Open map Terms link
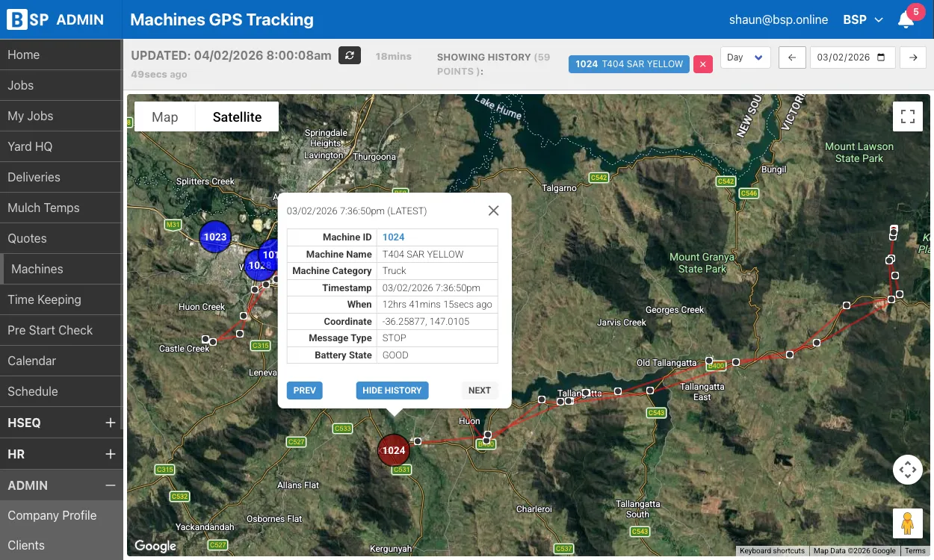Viewport: 934px width, 560px height. [x=915, y=551]
